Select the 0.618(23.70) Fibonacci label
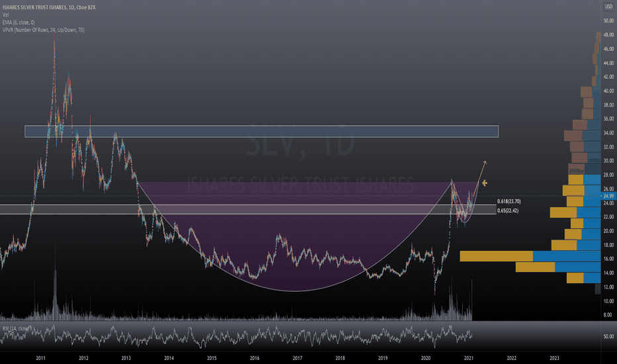The height and width of the screenshot is (364, 617). click(509, 201)
